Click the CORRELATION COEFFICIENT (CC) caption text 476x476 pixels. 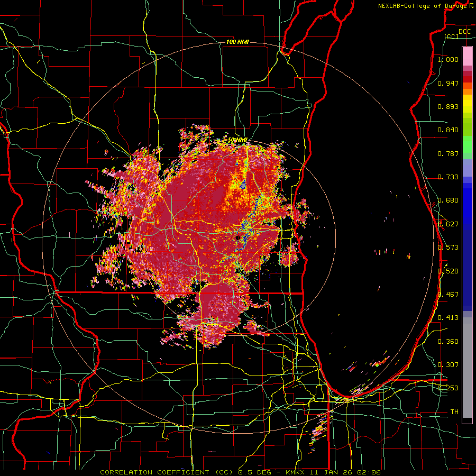tap(167, 472)
